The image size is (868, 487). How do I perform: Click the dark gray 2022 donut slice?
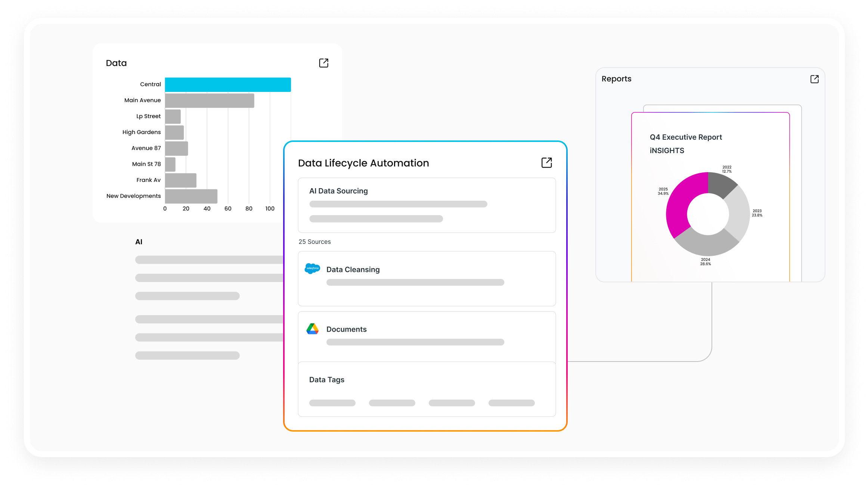[720, 184]
